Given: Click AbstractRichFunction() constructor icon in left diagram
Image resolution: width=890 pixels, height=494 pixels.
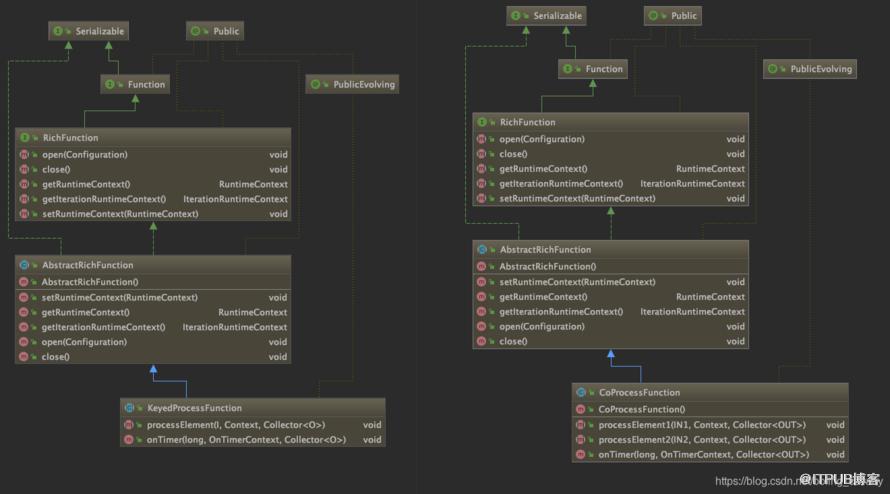Looking at the screenshot, I should (x=24, y=282).
